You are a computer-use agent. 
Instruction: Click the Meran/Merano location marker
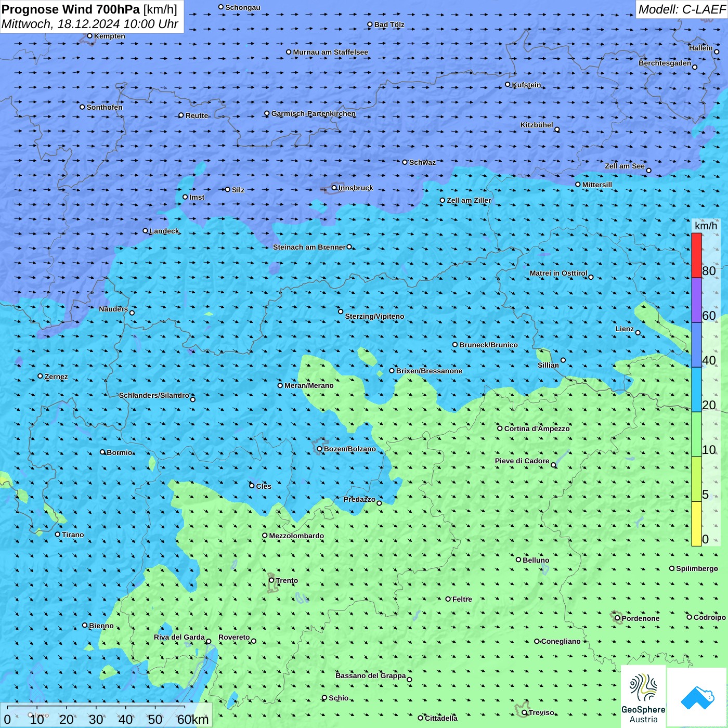point(280,385)
